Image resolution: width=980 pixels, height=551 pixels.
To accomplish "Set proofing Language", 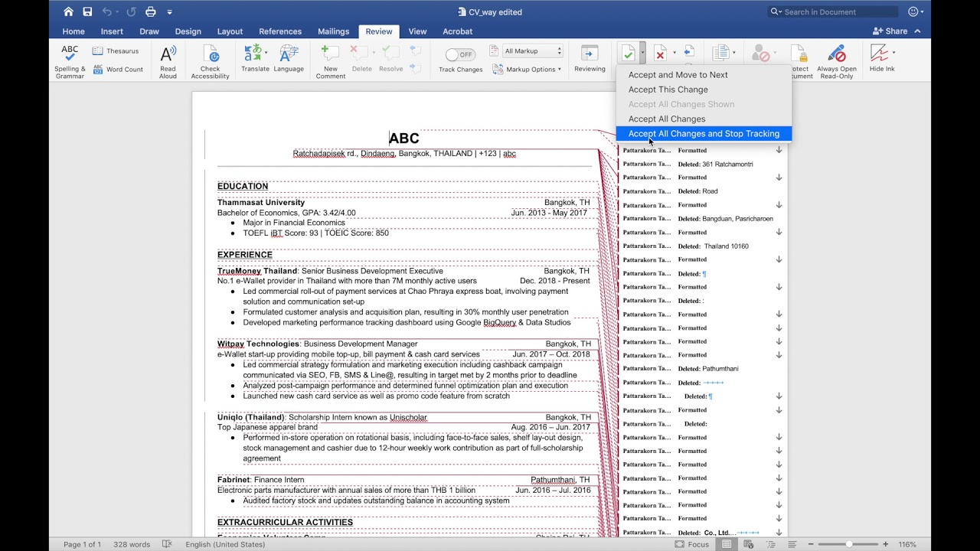I will pyautogui.click(x=289, y=59).
